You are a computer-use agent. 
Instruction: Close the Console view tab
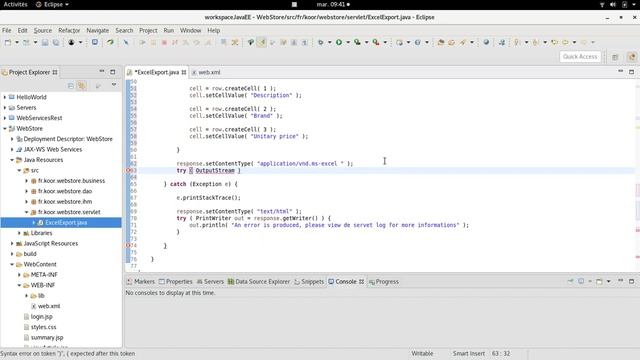pos(362,282)
